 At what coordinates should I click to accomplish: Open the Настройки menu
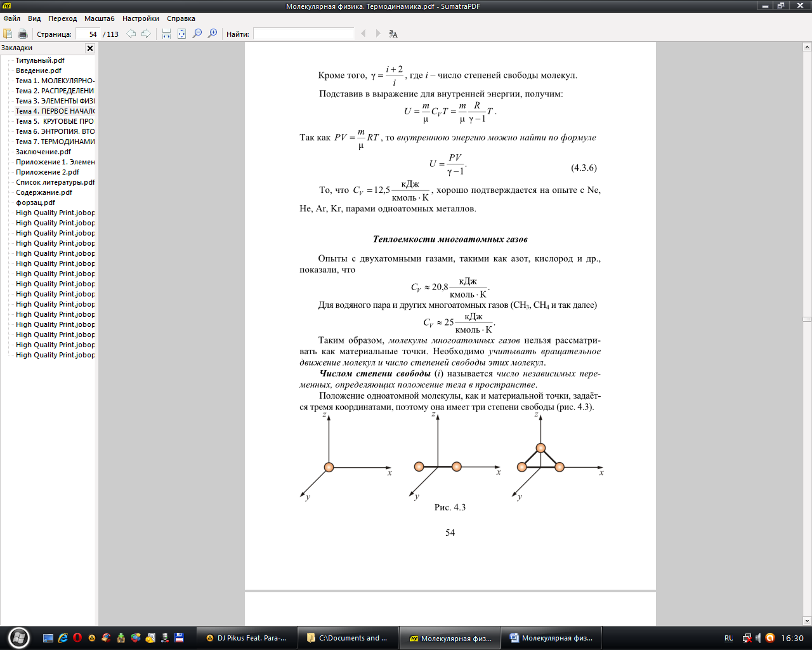tap(141, 18)
